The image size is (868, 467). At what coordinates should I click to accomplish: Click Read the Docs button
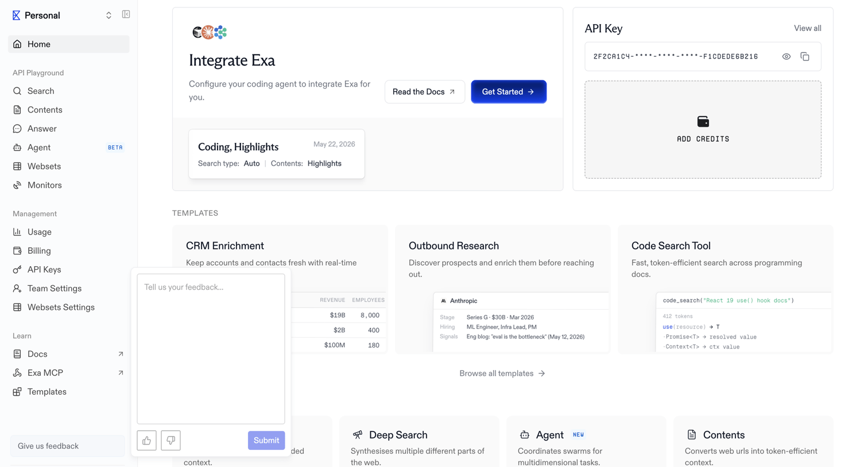[x=425, y=92]
